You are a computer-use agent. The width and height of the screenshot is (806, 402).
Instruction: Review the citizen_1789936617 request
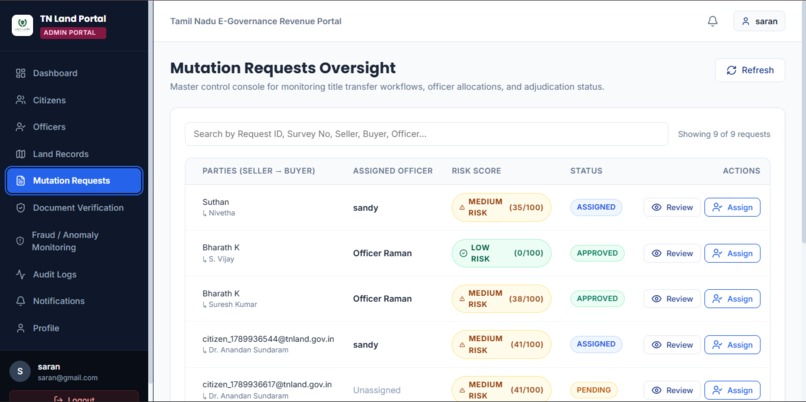click(x=672, y=390)
